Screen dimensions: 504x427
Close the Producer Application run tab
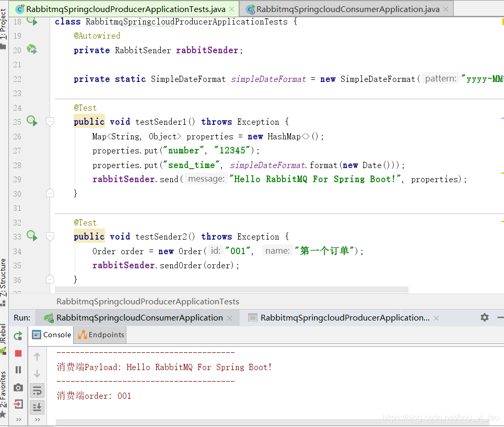click(x=436, y=318)
